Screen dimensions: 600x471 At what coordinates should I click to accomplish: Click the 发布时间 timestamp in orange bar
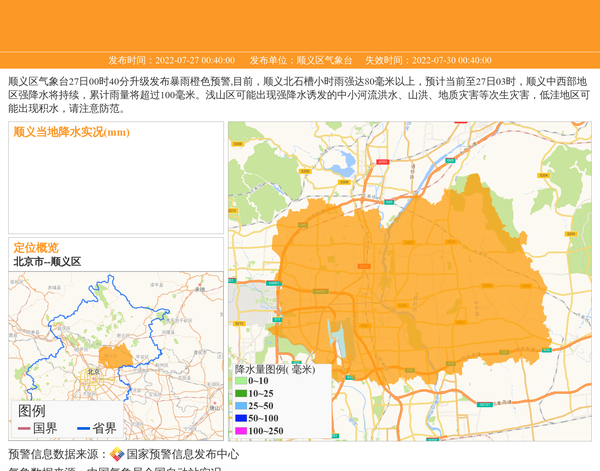click(171, 60)
